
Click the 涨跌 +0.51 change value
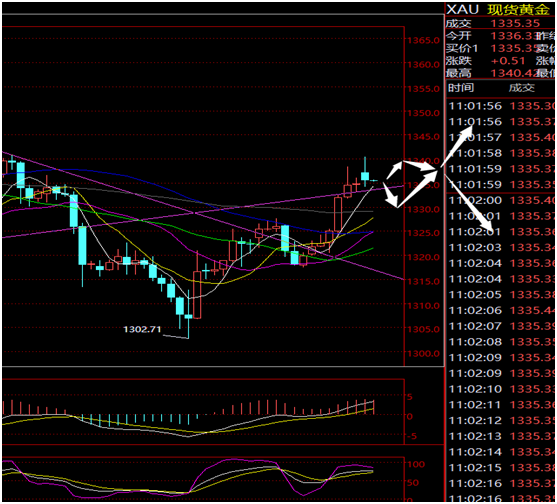point(508,61)
